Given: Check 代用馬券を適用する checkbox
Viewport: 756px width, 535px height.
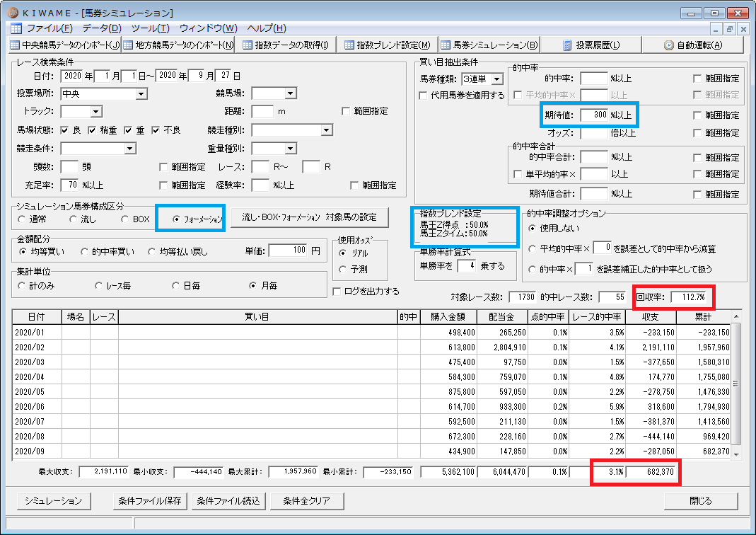Looking at the screenshot, I should coord(423,96).
